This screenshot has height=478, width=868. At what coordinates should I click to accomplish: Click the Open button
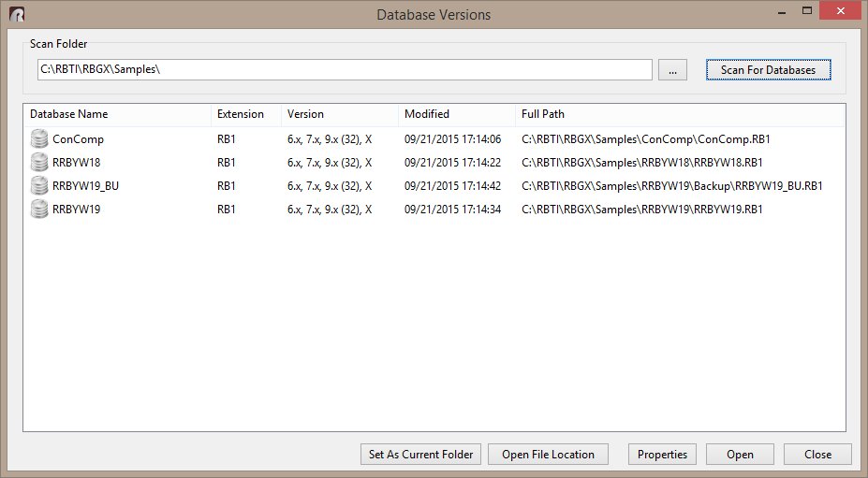point(740,455)
